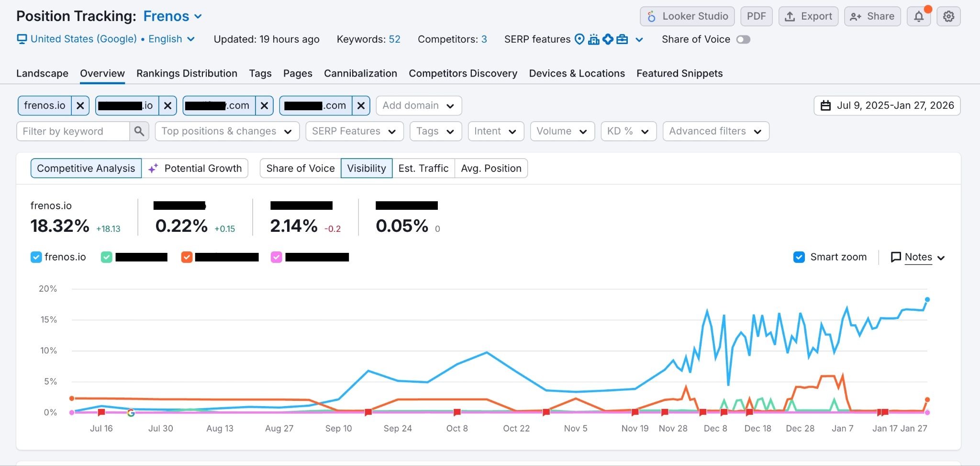
Task: Disable the Share of Voice toggle
Action: (x=743, y=40)
